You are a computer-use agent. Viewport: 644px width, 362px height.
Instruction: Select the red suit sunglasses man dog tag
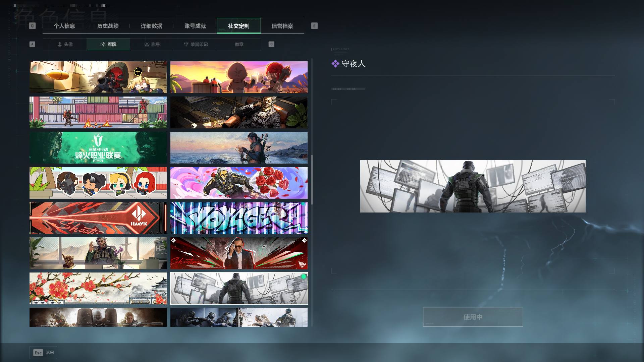(x=239, y=253)
